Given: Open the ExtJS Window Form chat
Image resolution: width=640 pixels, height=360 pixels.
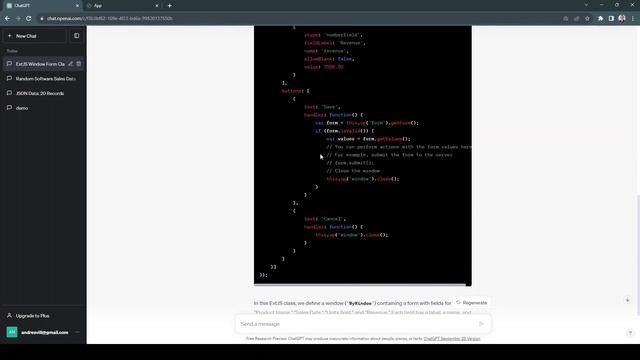Looking at the screenshot, I should point(40,64).
